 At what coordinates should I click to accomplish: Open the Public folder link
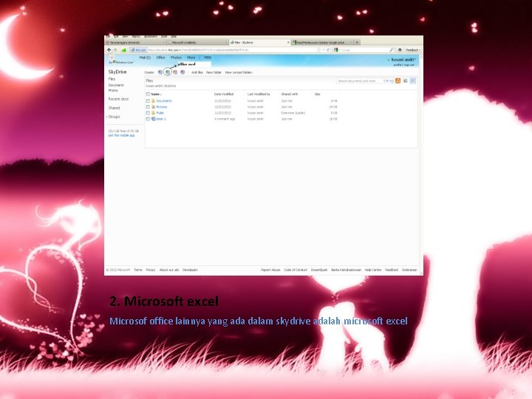click(x=160, y=113)
